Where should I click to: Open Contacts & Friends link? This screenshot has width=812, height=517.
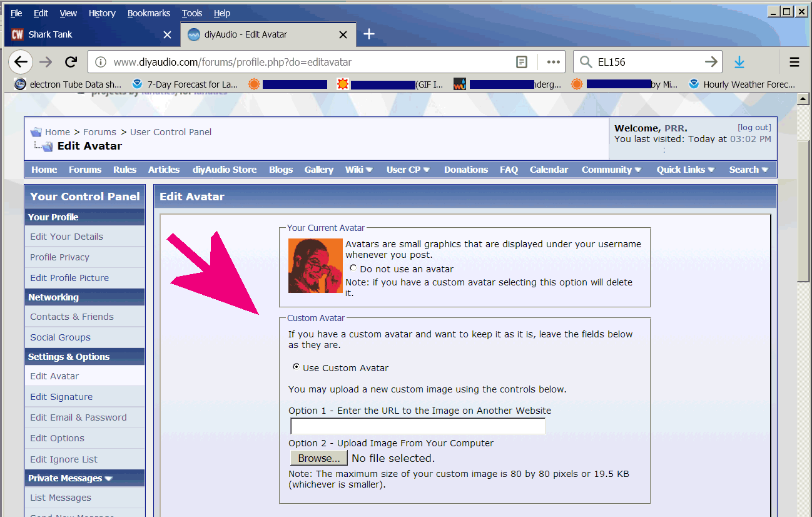coord(72,317)
